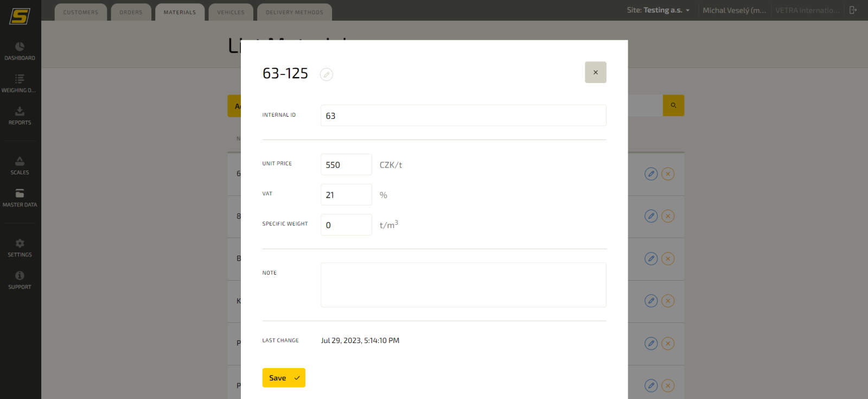Switch to the Vehicles tab
868x399 pixels.
click(x=231, y=12)
